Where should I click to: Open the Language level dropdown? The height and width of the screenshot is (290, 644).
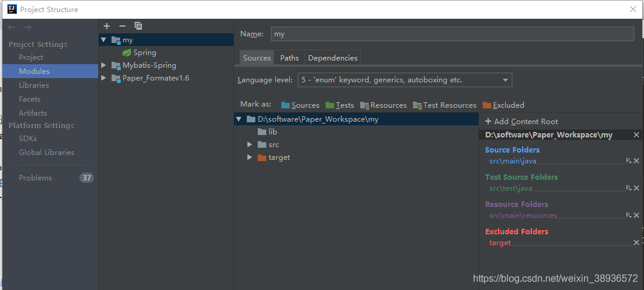coord(405,80)
